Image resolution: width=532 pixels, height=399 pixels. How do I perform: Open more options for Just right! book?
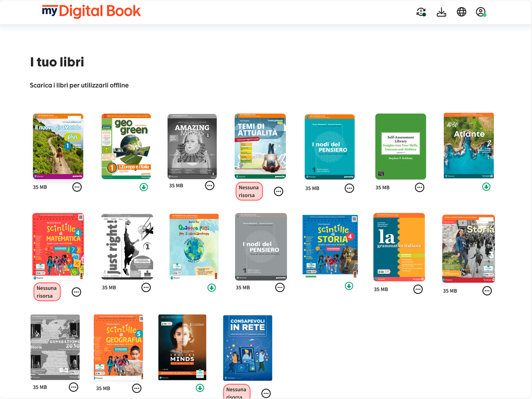[146, 287]
